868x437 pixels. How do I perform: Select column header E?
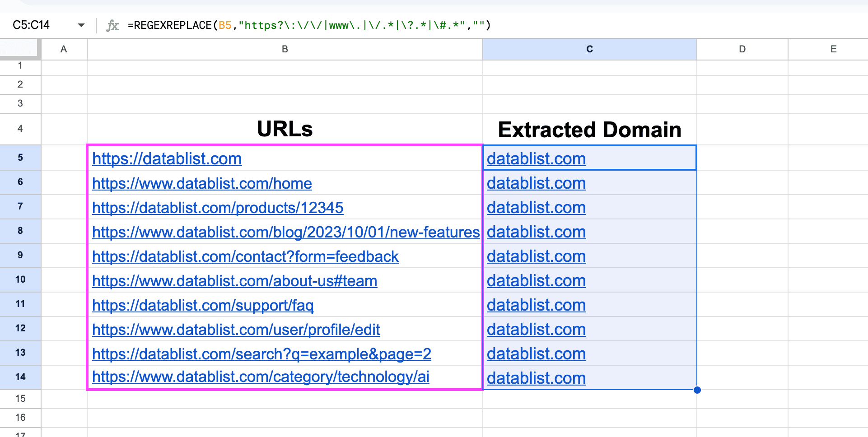(833, 49)
